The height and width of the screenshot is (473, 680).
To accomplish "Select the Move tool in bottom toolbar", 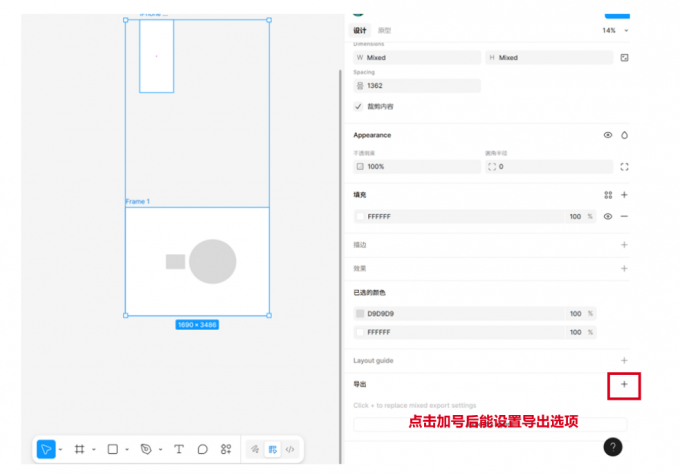I will point(46,449).
